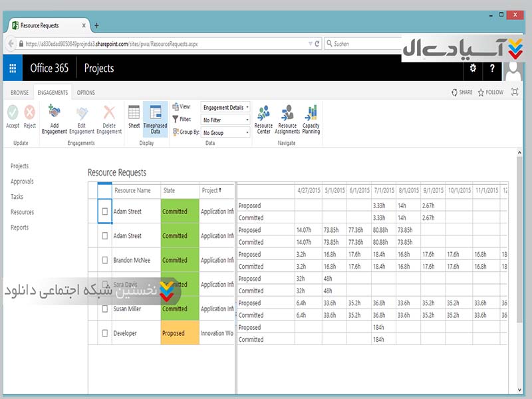Tick the Developer row checkbox
The image size is (532, 399).
pyautogui.click(x=104, y=333)
